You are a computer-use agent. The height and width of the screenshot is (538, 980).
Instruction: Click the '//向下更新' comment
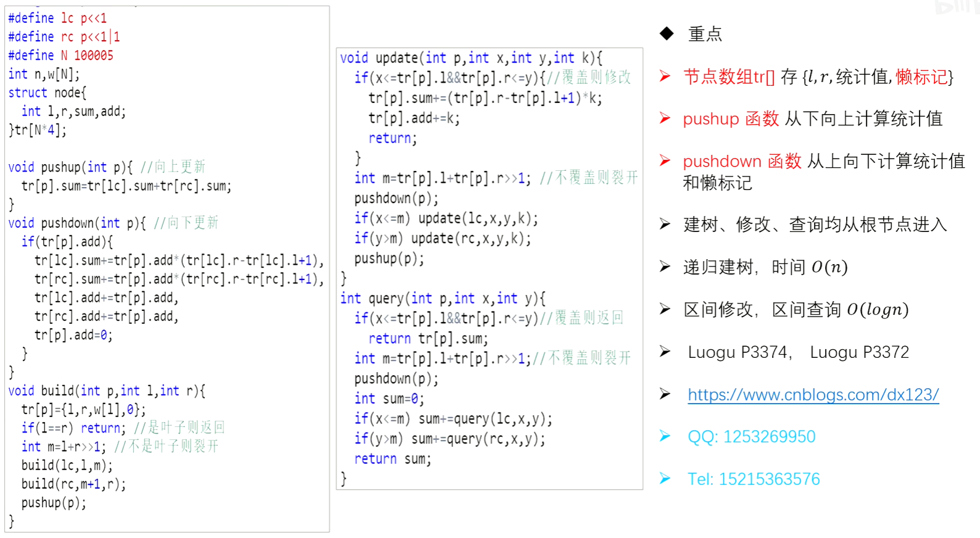pos(186,223)
